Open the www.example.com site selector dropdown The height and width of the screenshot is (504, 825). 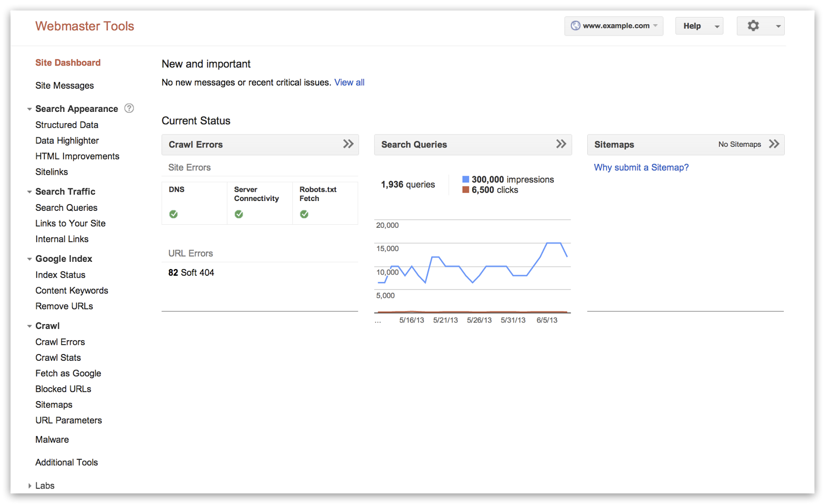click(x=614, y=26)
